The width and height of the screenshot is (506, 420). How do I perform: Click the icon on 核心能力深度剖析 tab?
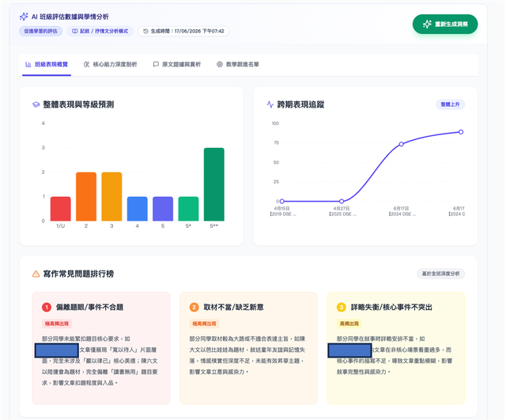pyautogui.click(x=86, y=65)
